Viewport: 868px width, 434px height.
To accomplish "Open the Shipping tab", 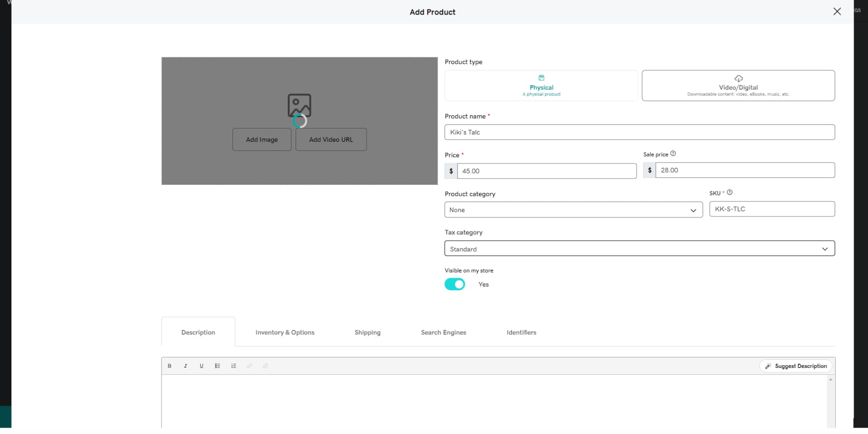I will coord(367,332).
